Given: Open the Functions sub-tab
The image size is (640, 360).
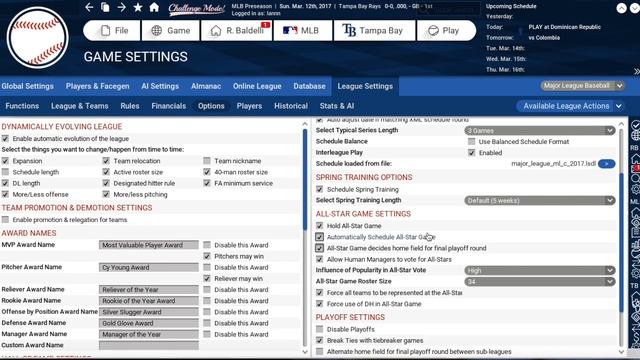Looking at the screenshot, I should point(22,106).
